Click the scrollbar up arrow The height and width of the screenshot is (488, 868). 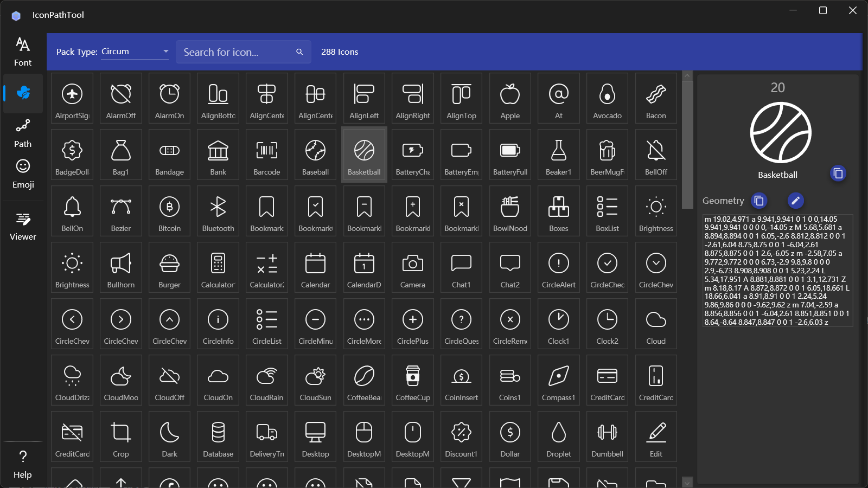pos(687,76)
